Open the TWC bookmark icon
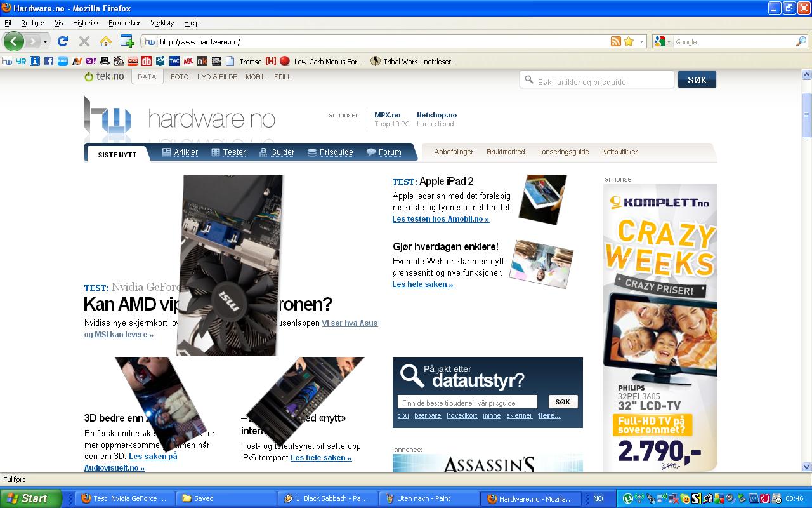The image size is (812, 508). tap(174, 62)
